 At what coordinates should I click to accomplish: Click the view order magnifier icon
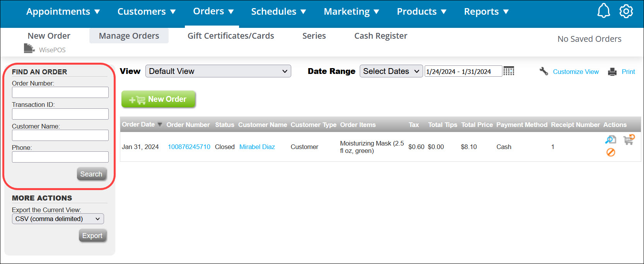point(610,140)
